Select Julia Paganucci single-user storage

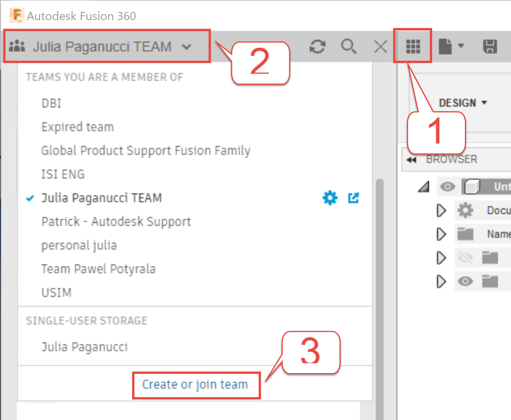tap(84, 347)
